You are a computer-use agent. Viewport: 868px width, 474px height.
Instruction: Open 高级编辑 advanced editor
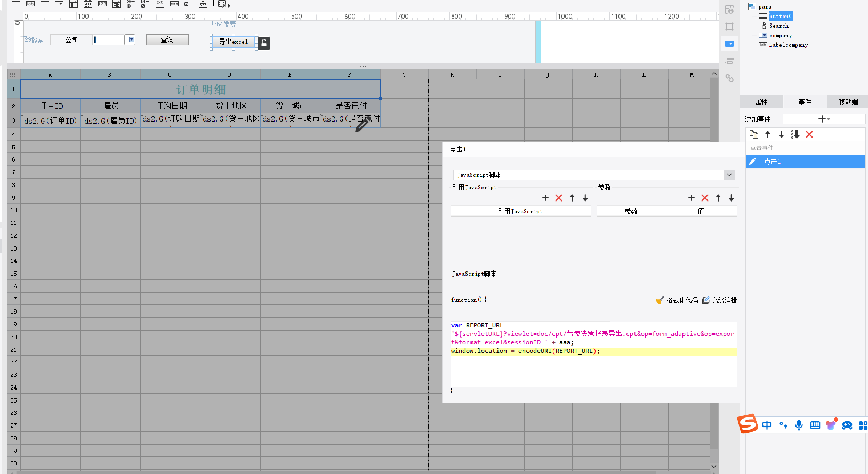(720, 300)
